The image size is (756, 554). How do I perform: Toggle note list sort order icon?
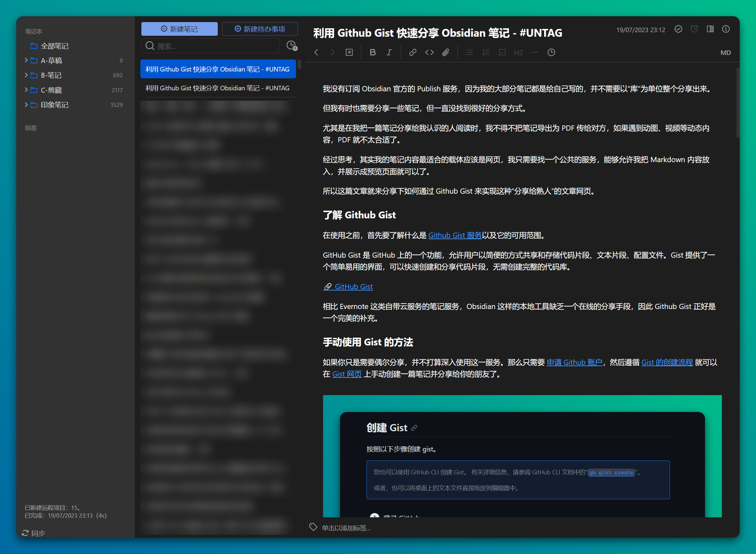click(292, 46)
